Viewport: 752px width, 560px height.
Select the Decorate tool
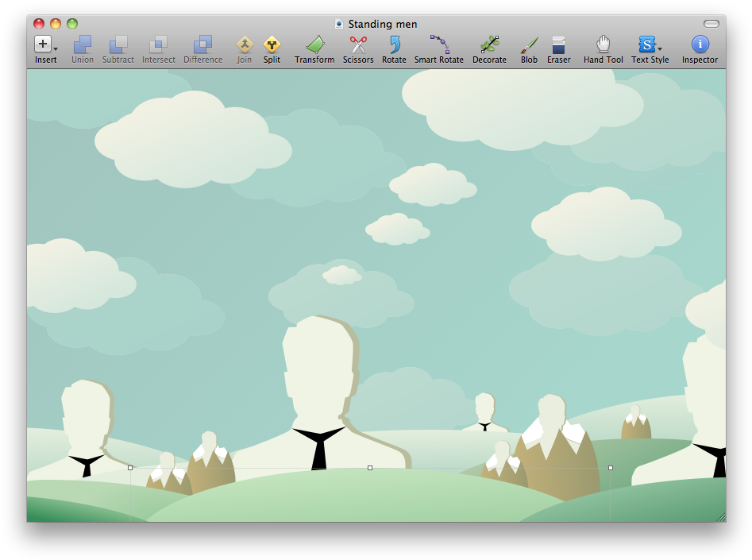coord(489,50)
